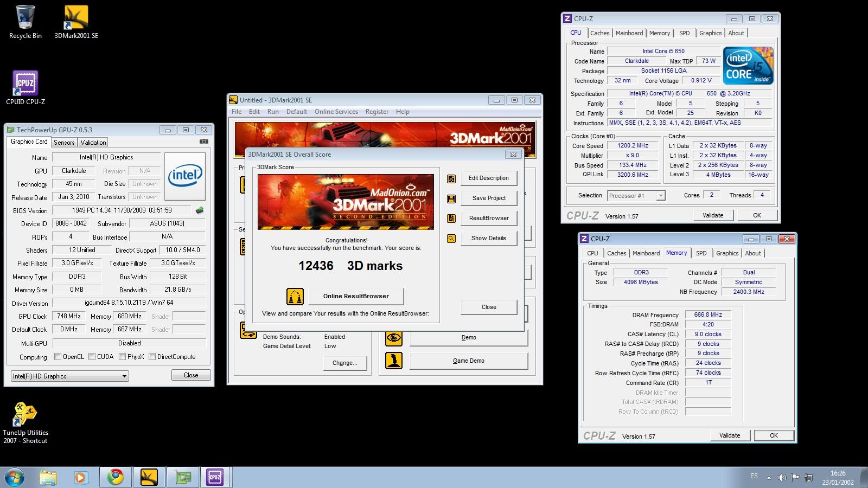Click OK in lower CPU-Z Memory window
Image resolution: width=868 pixels, height=488 pixels.
coord(774,435)
